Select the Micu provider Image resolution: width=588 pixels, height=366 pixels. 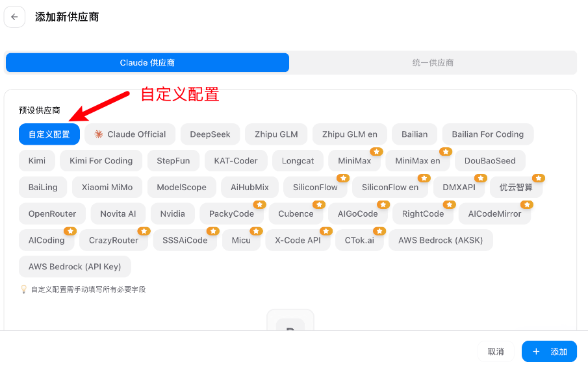(241, 240)
